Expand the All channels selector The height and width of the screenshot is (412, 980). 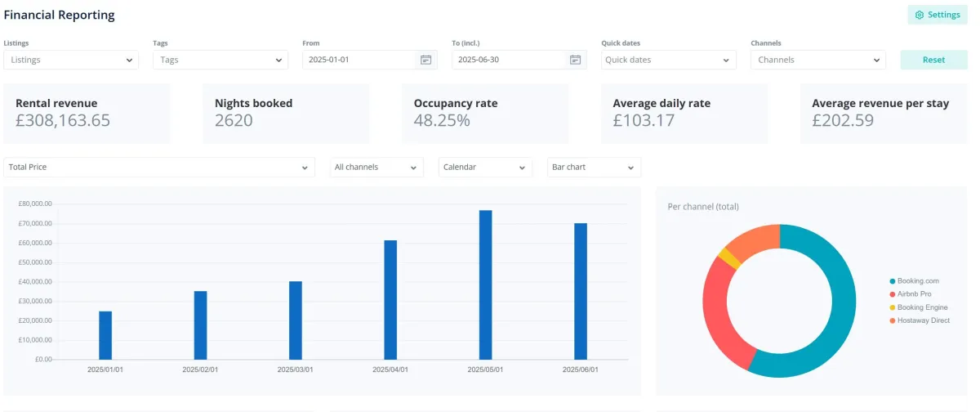377,167
